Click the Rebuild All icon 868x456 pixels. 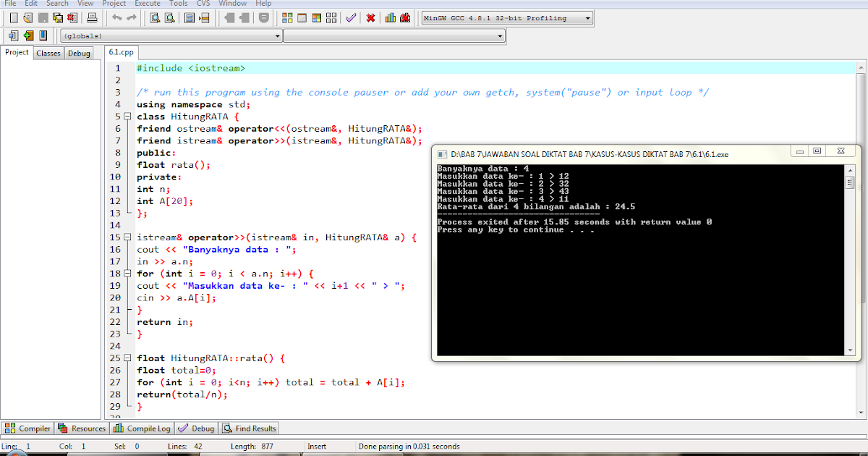point(331,18)
